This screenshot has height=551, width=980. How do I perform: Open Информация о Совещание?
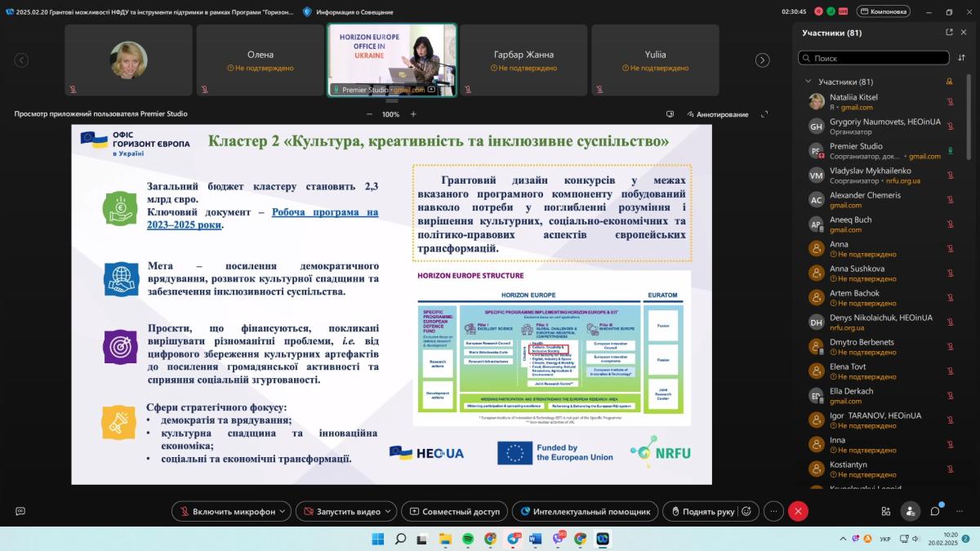click(348, 12)
